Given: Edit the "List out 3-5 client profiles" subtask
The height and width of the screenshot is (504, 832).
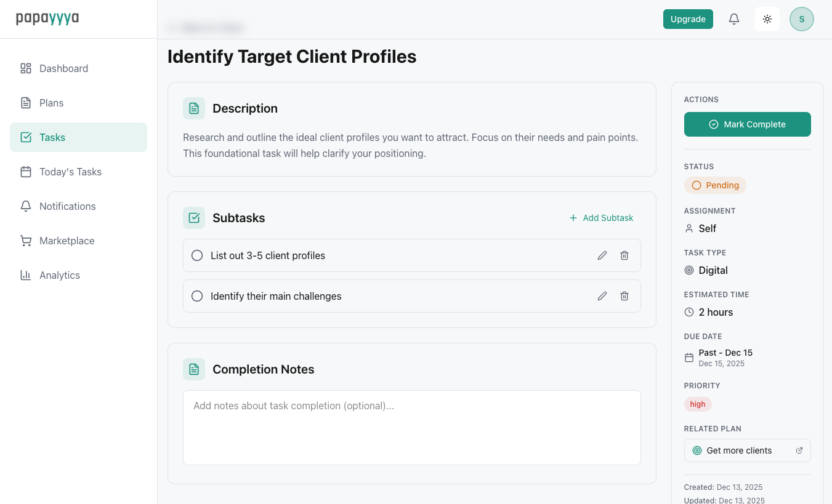Looking at the screenshot, I should tap(602, 255).
